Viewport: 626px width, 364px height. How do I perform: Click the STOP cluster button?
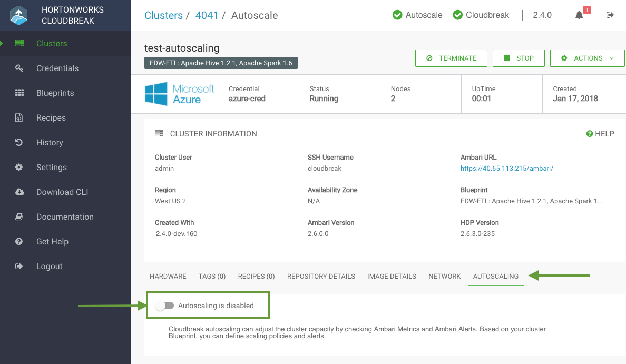(519, 58)
